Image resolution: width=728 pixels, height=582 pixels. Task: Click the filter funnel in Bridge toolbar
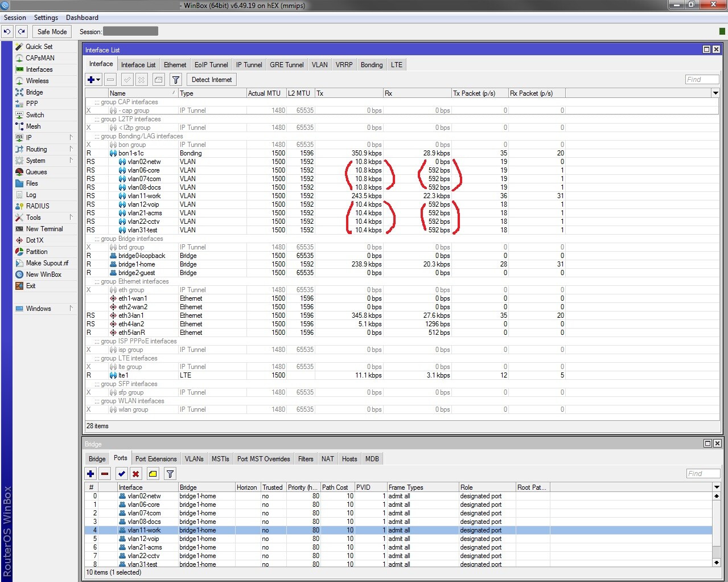click(x=170, y=474)
